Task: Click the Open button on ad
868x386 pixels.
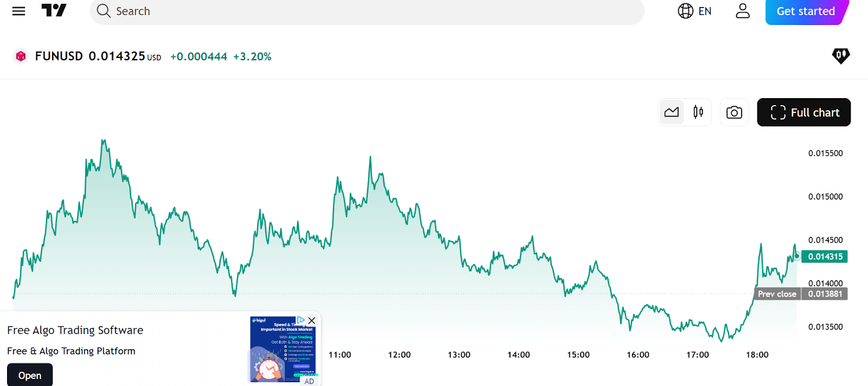Action: 30,375
